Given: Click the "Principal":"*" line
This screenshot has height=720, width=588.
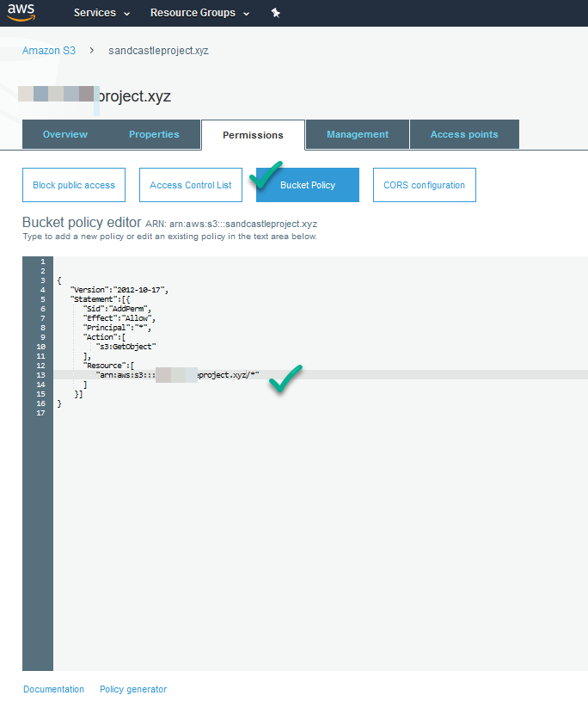Looking at the screenshot, I should coord(117,328).
